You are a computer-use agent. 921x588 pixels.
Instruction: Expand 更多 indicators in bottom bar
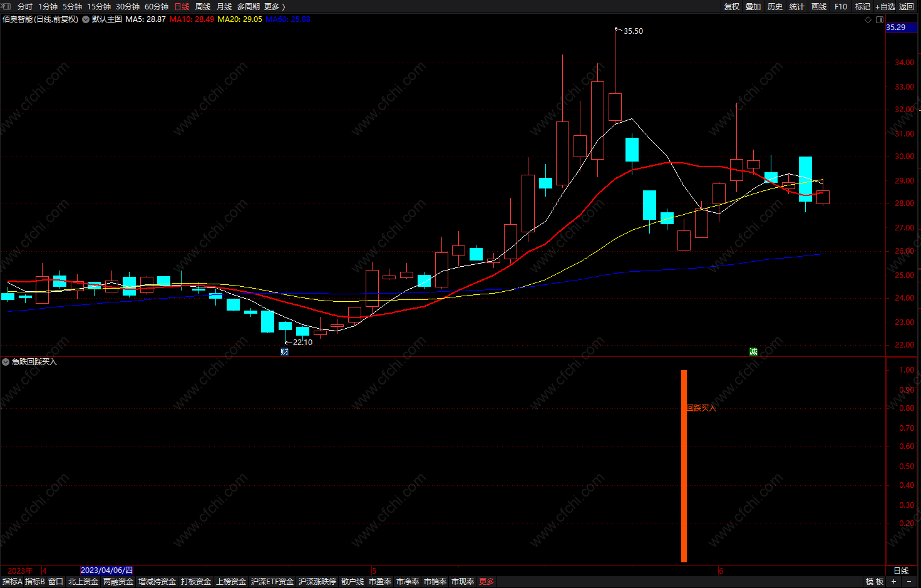pos(486,582)
